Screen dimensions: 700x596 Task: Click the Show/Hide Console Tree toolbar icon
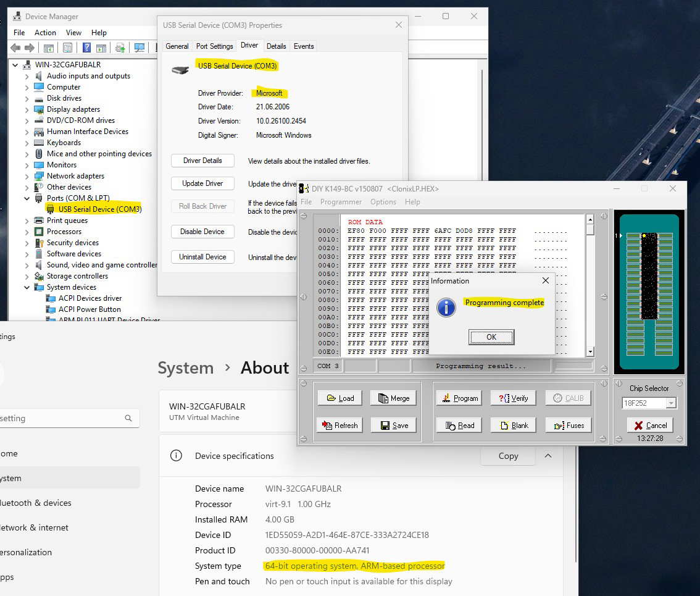click(x=49, y=48)
